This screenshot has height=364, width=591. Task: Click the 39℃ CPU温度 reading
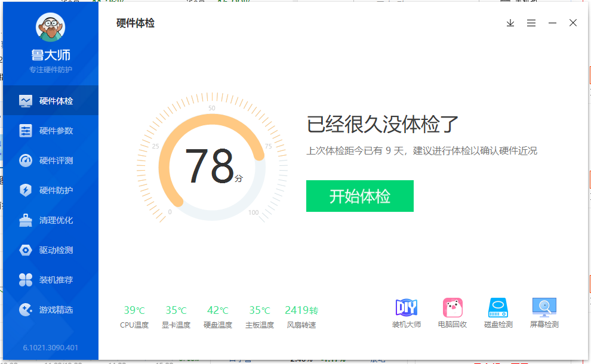[x=134, y=310]
